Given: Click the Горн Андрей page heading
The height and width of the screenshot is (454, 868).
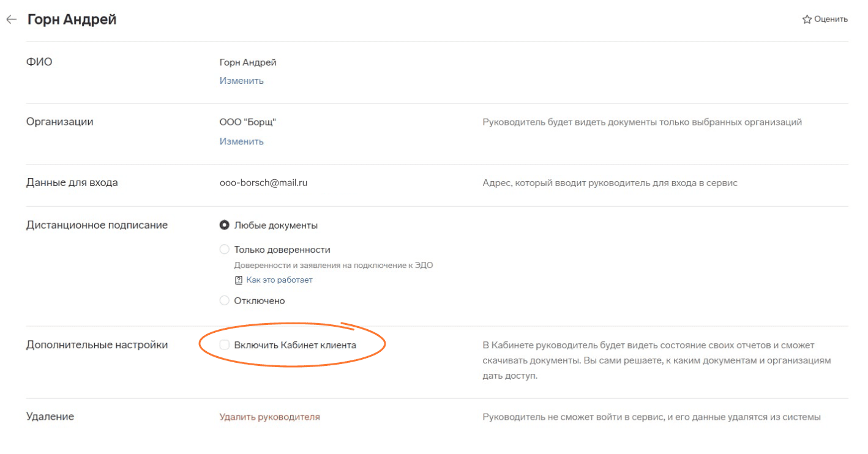Looking at the screenshot, I should 72,20.
